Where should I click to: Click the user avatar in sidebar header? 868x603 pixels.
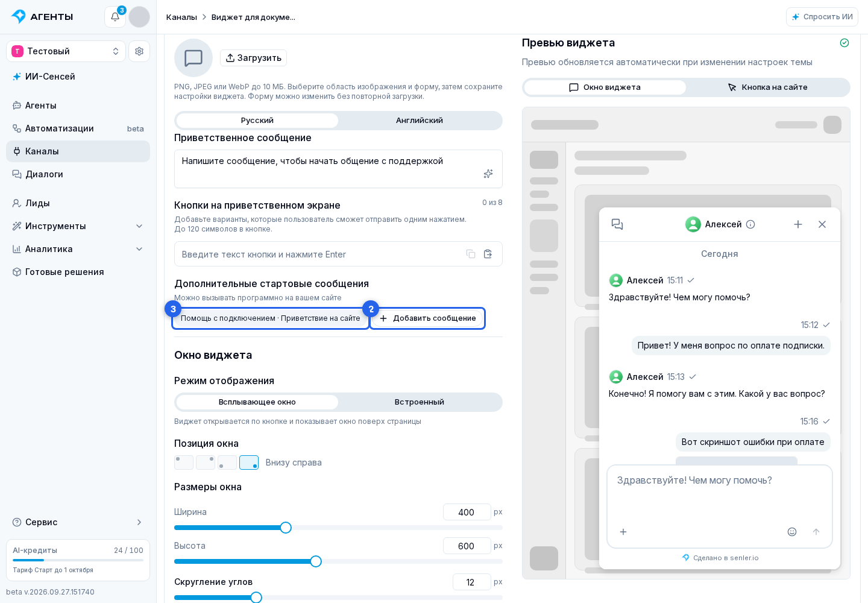139,17
